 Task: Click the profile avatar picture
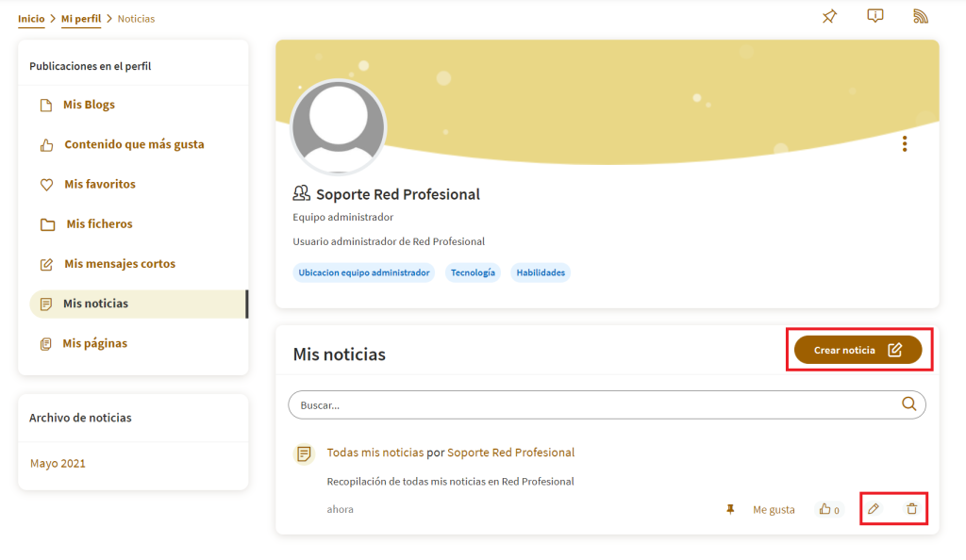click(x=339, y=127)
